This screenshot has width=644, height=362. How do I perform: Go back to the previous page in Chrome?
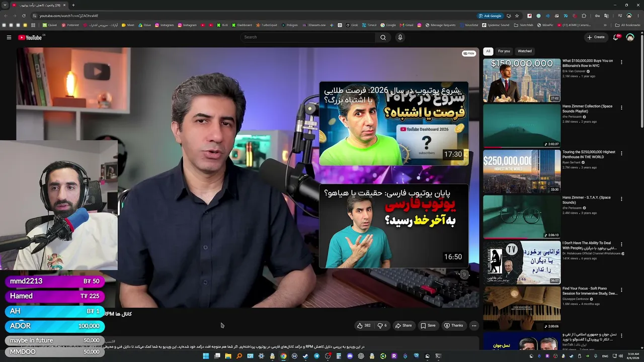[x=6, y=16]
